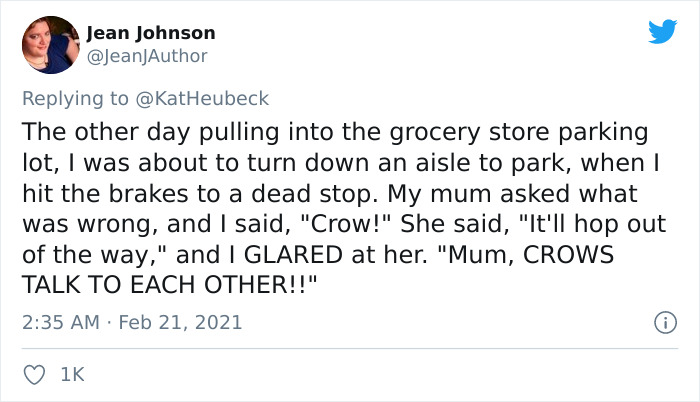The width and height of the screenshot is (700, 402).
Task: Click the phrase "grocery store parking"
Action: (519, 132)
